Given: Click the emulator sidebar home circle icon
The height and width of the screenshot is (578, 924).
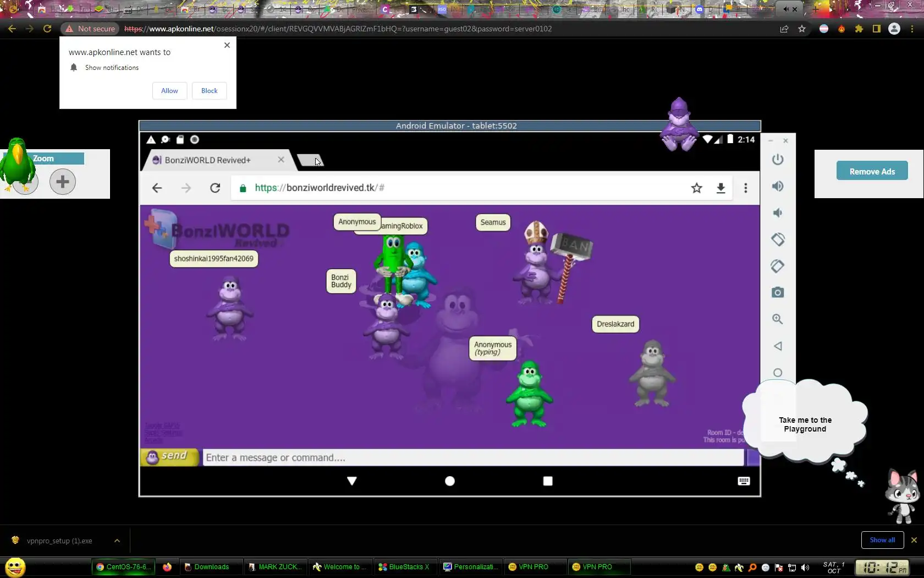Looking at the screenshot, I should (777, 373).
